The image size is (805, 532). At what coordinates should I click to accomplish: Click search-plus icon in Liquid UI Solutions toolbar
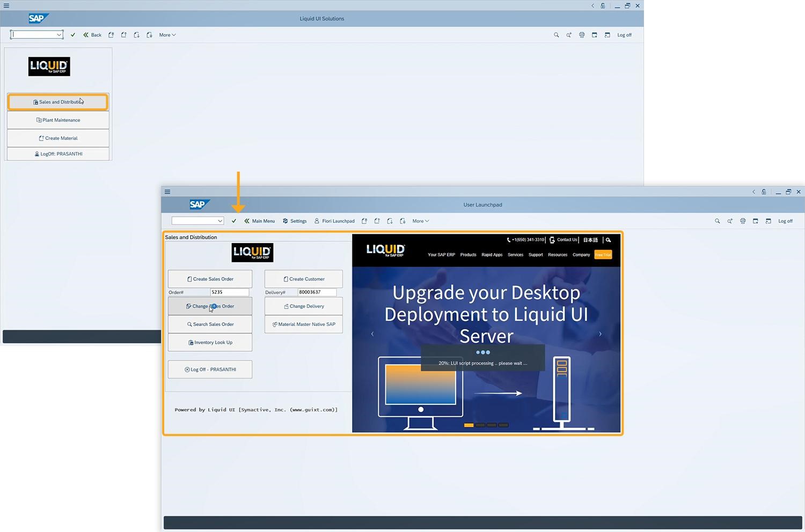(x=569, y=35)
